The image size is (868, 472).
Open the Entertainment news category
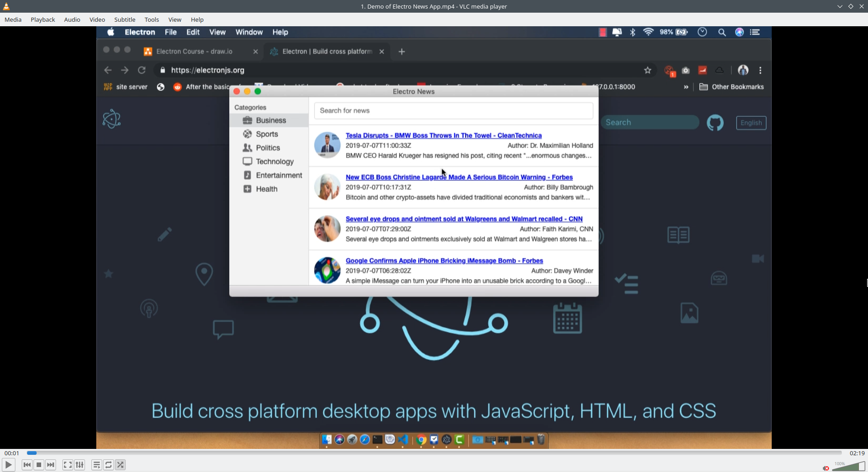click(x=269, y=175)
